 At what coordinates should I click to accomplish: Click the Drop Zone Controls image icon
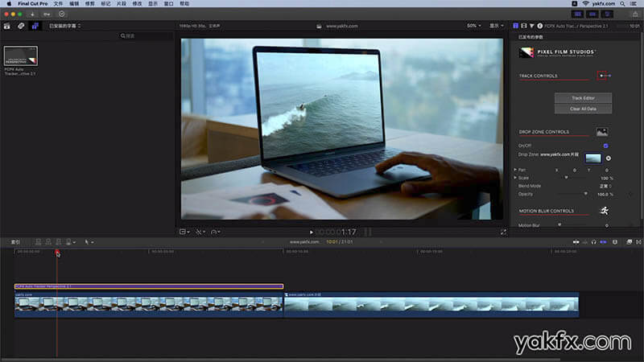(602, 132)
